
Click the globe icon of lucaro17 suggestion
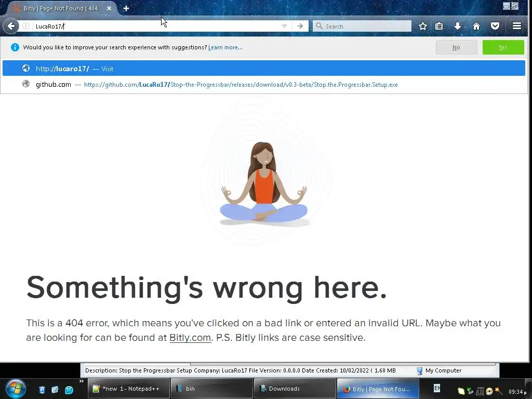click(x=26, y=68)
